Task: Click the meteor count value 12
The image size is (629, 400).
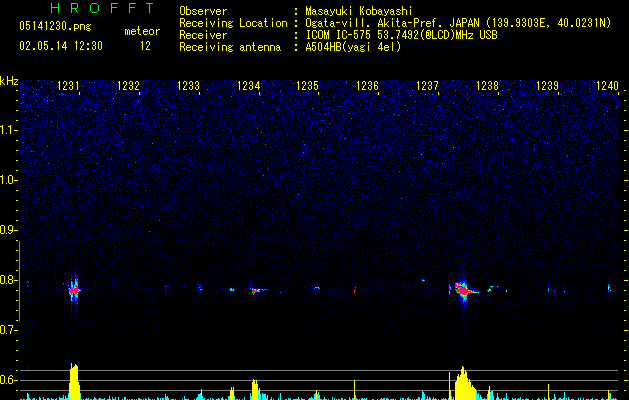Action: pyautogui.click(x=145, y=46)
